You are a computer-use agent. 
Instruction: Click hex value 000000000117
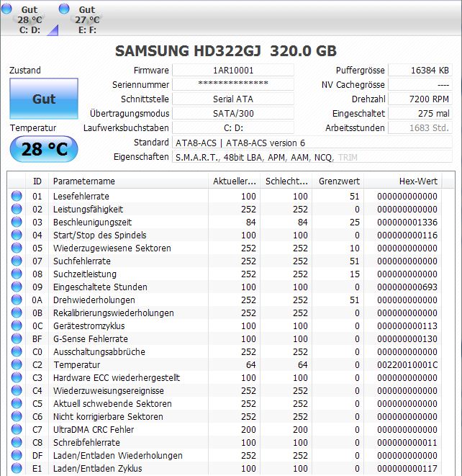coord(407,468)
